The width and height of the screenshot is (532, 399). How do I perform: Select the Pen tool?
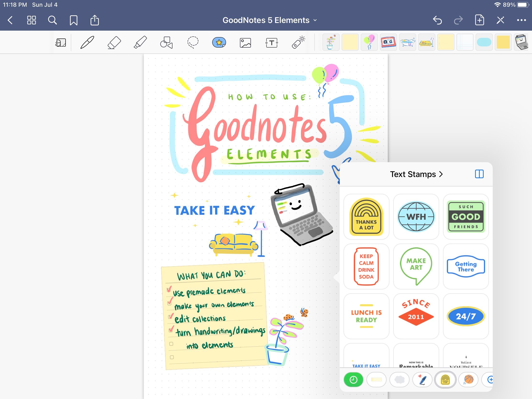[x=87, y=42]
